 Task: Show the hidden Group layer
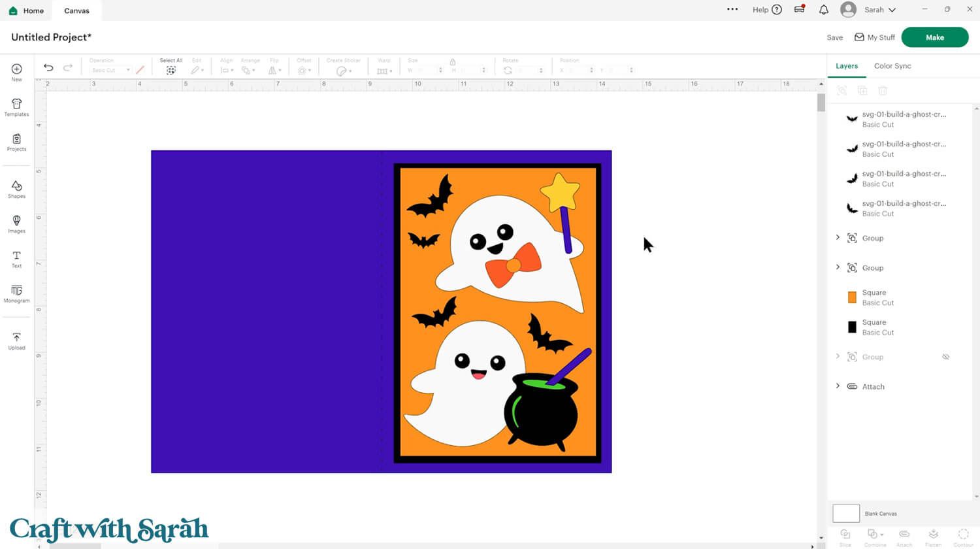pos(945,357)
